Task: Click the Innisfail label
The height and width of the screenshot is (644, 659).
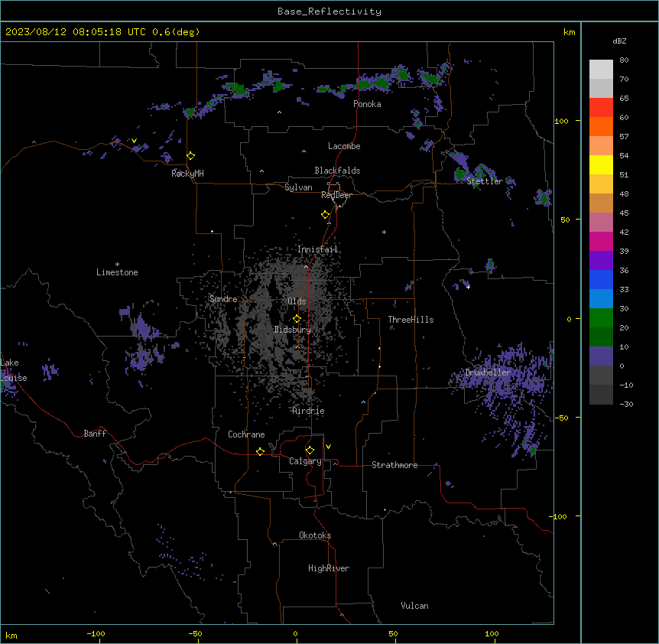Action: pyautogui.click(x=317, y=249)
